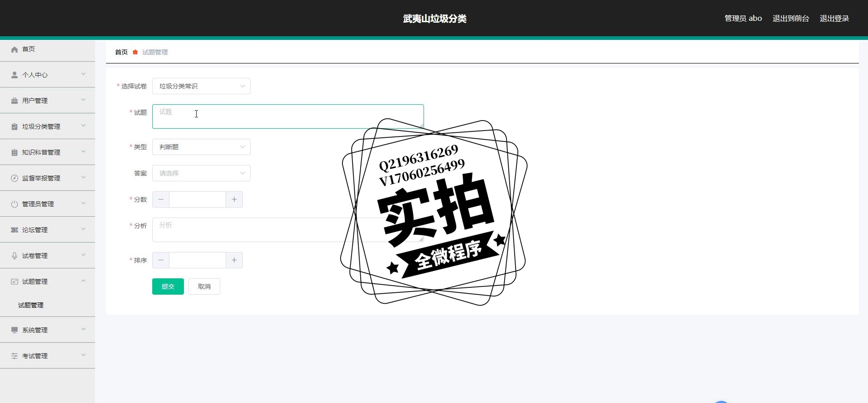Click the sliders icon of 考试管理
Image resolution: width=868 pixels, height=403 pixels.
click(x=14, y=356)
